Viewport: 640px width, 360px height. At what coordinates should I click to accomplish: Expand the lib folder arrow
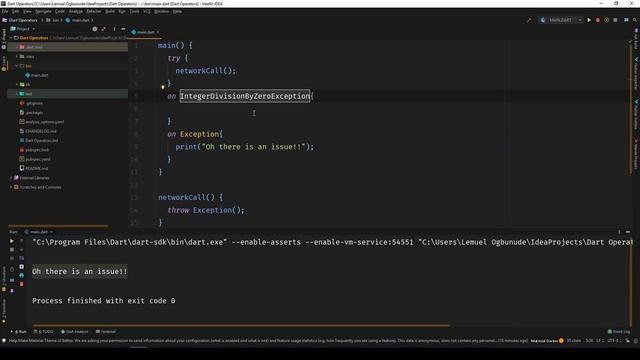pyautogui.click(x=16, y=84)
